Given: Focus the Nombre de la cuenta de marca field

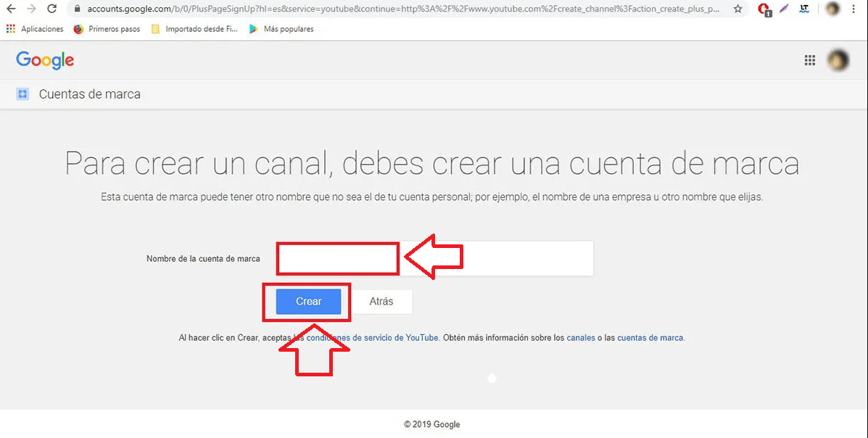Looking at the screenshot, I should pos(435,259).
